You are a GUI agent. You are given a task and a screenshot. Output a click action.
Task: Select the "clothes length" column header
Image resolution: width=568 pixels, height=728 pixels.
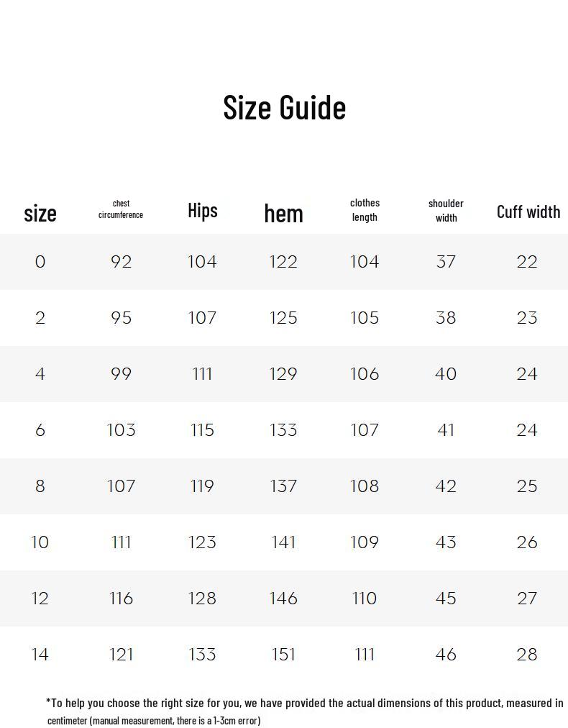click(x=365, y=210)
